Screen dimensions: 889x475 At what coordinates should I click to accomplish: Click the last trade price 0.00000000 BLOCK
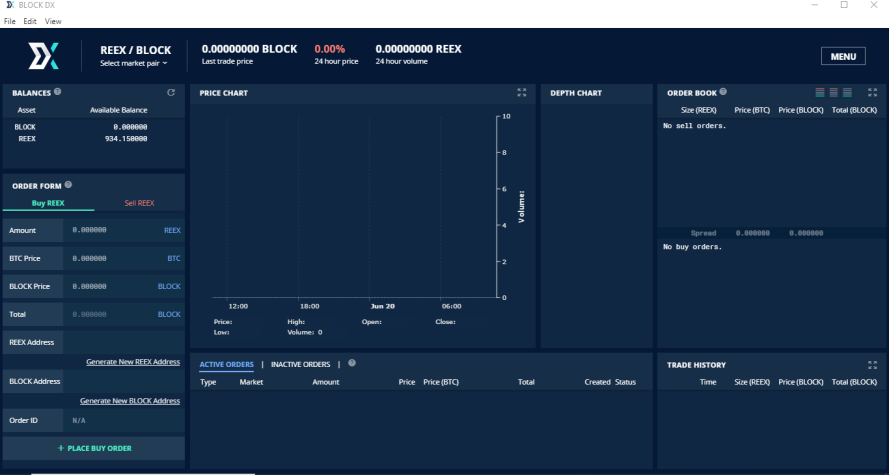(249, 49)
